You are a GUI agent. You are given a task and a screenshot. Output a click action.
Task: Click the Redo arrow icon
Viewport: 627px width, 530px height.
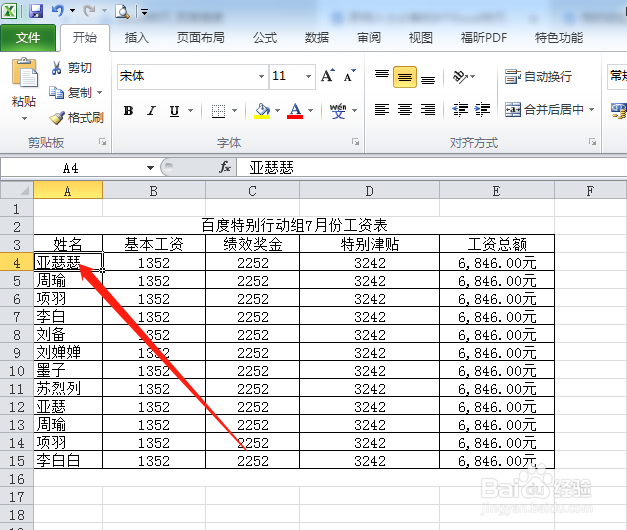point(89,11)
